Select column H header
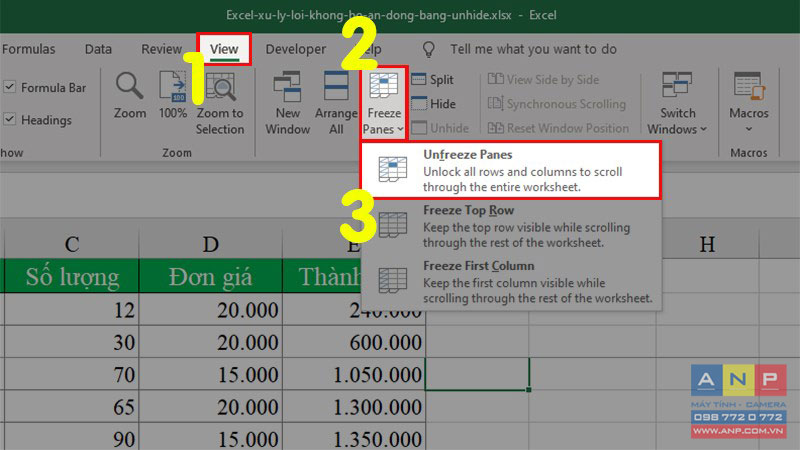Image resolution: width=800 pixels, height=450 pixels. tap(707, 244)
